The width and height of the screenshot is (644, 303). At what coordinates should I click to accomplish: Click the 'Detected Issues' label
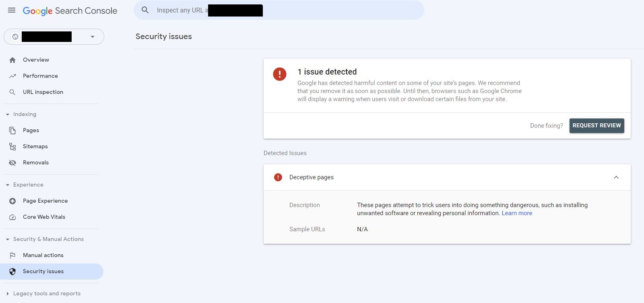pyautogui.click(x=285, y=153)
